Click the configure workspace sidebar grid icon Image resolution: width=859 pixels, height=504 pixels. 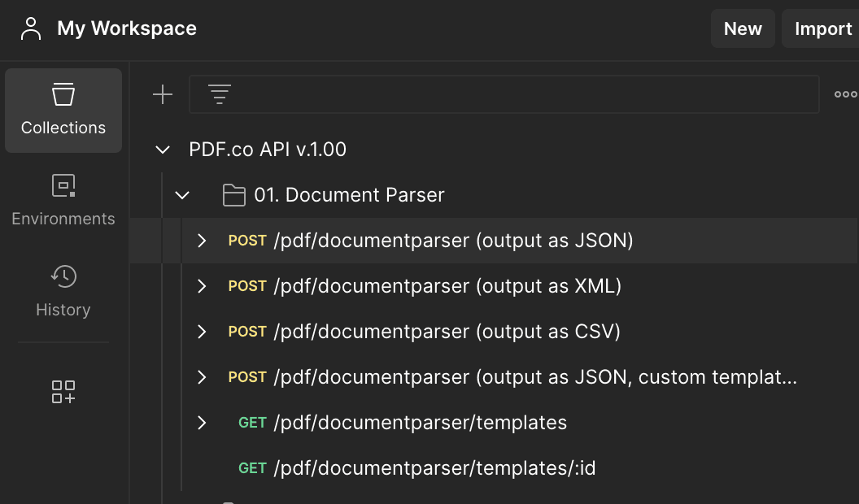click(63, 392)
